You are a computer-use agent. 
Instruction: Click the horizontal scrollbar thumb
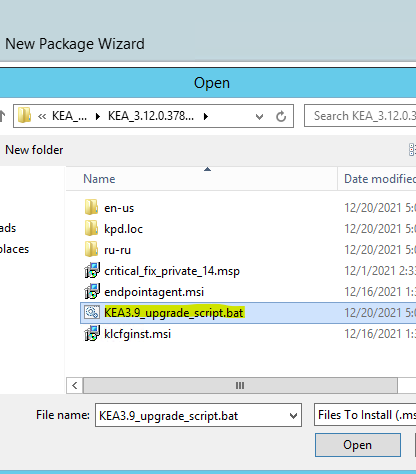[x=240, y=386]
